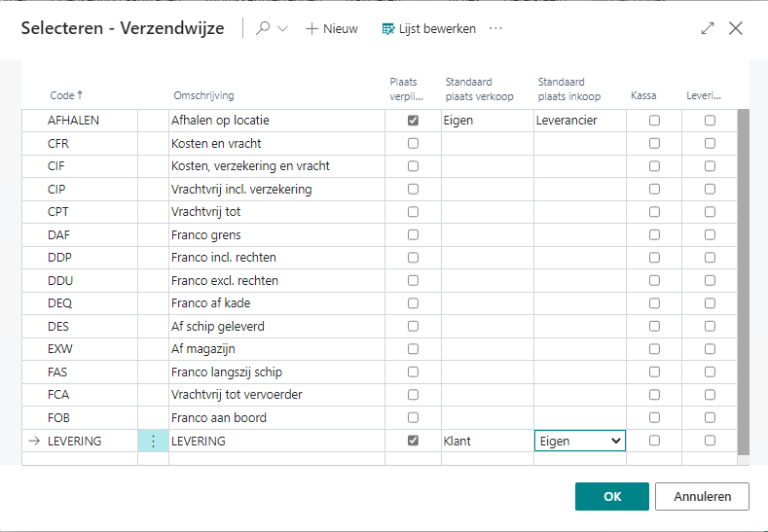Confirm selection with OK button
The width and height of the screenshot is (768, 532).
611,496
